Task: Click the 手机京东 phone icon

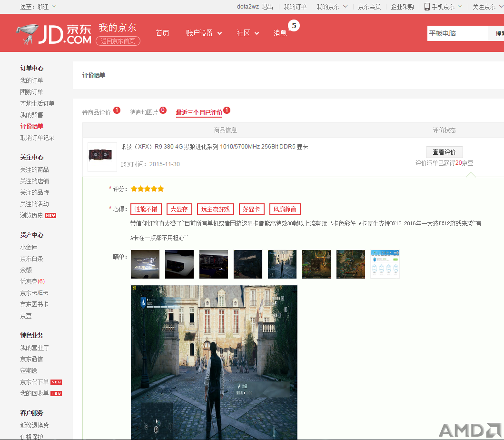Action: coord(427,7)
